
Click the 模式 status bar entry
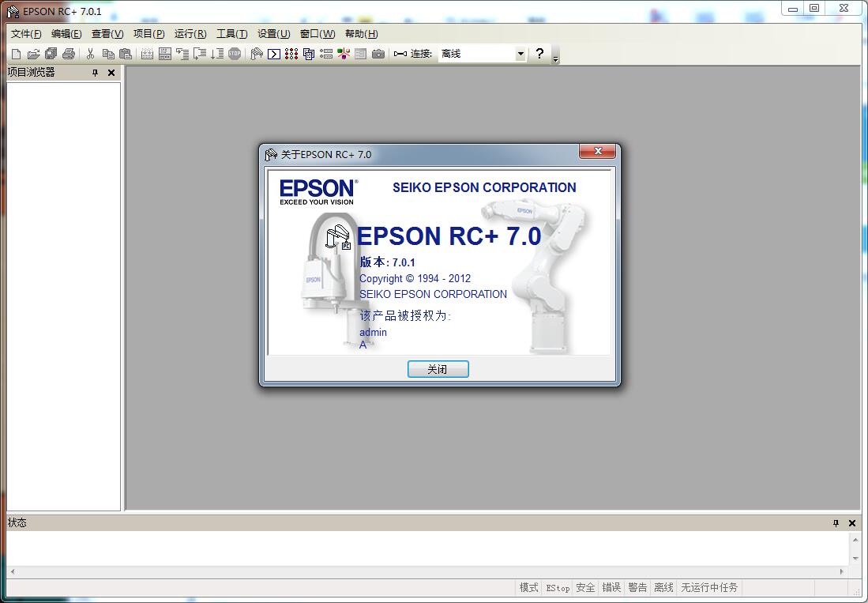pos(528,587)
